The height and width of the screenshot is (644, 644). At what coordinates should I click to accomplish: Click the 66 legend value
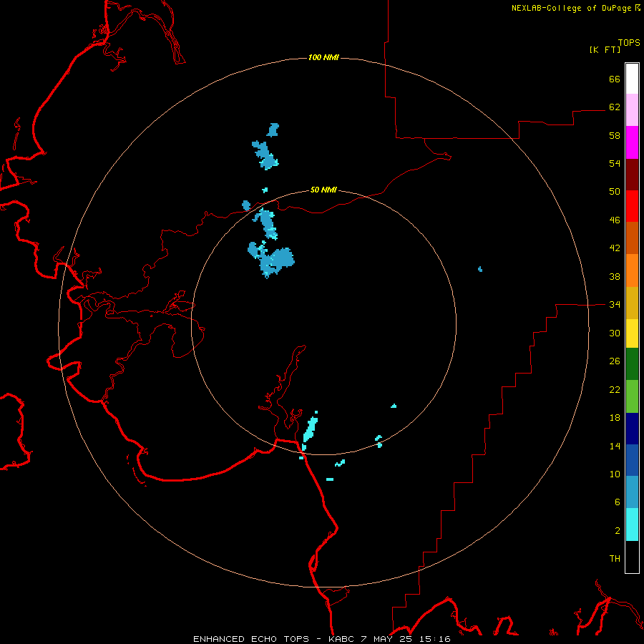point(615,79)
